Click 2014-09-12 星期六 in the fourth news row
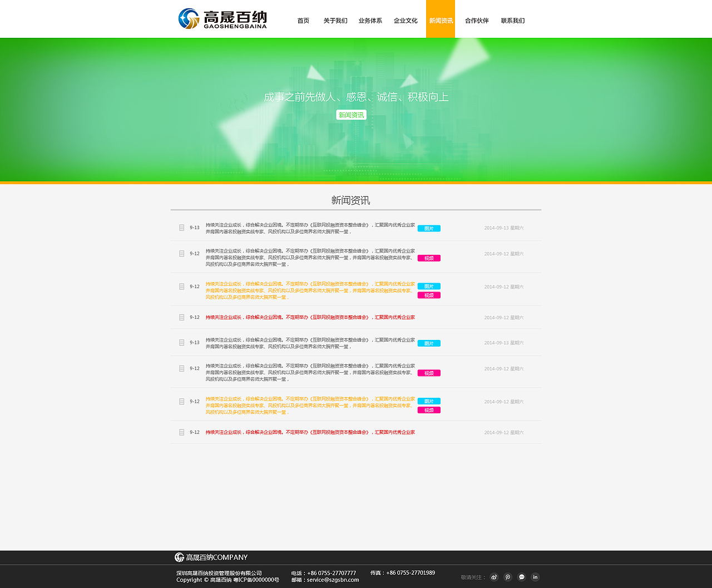 point(504,318)
